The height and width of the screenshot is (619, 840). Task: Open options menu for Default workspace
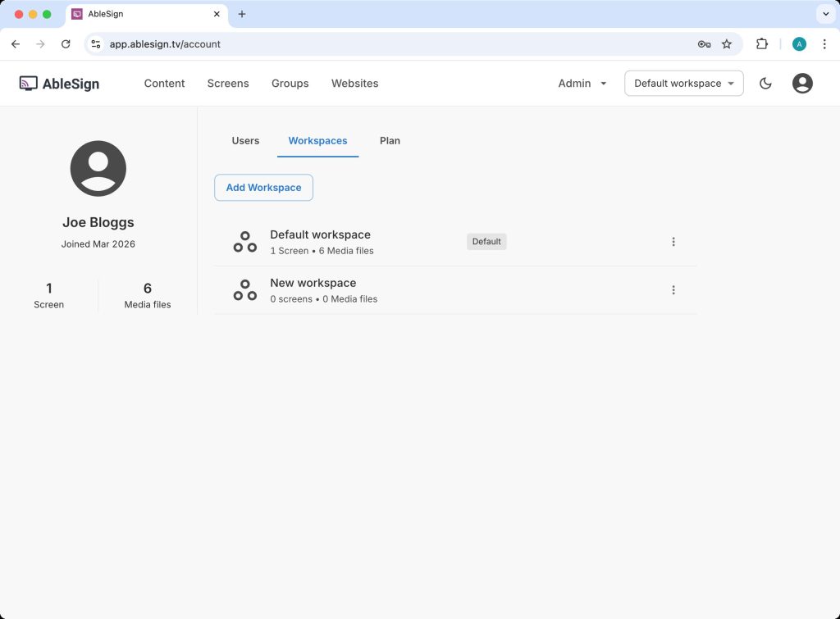pos(673,242)
